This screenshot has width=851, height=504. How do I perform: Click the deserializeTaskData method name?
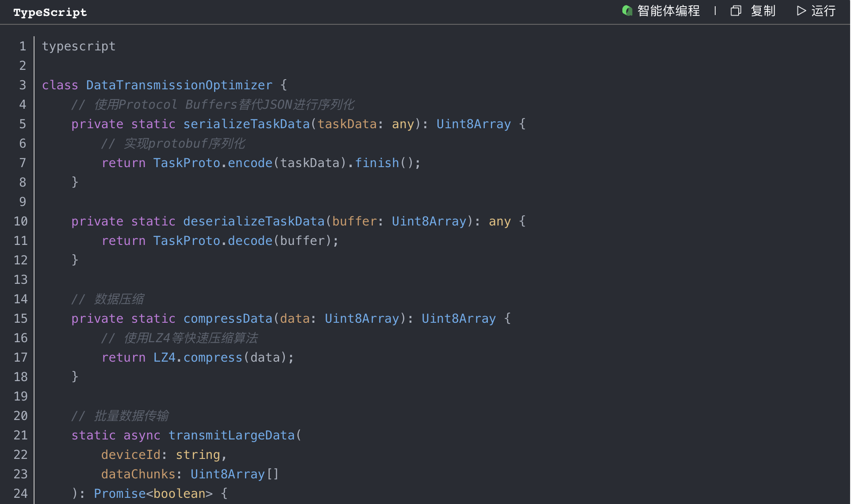click(x=254, y=221)
